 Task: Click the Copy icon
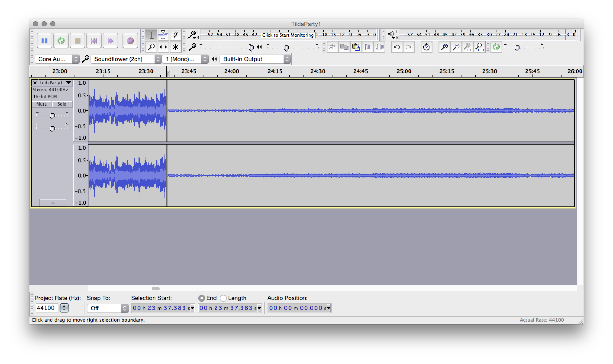point(344,47)
